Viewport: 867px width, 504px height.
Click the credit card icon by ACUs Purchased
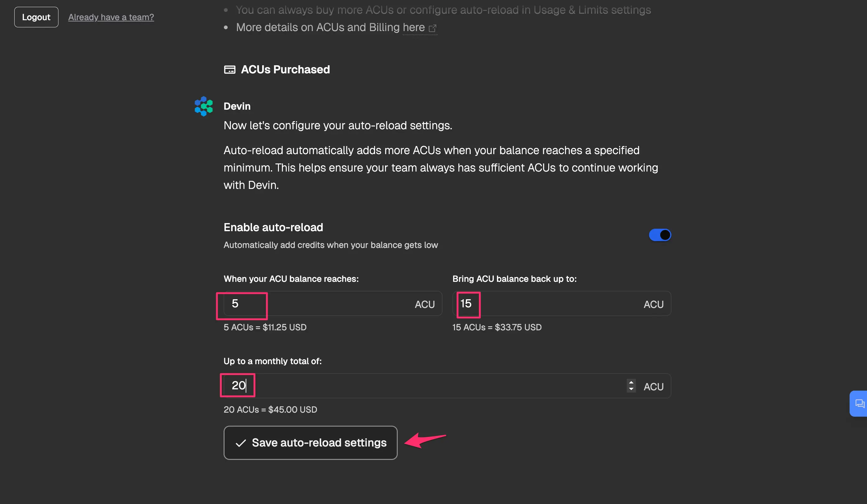click(229, 70)
